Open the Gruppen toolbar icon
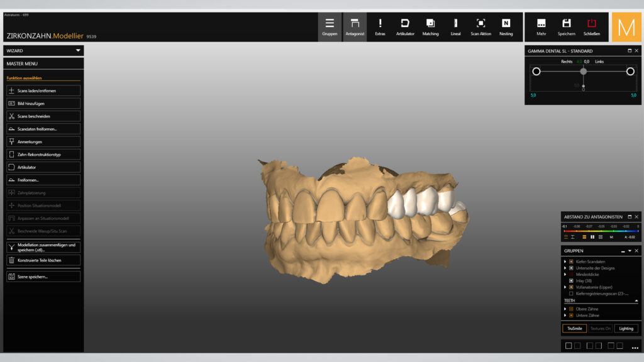 330,26
